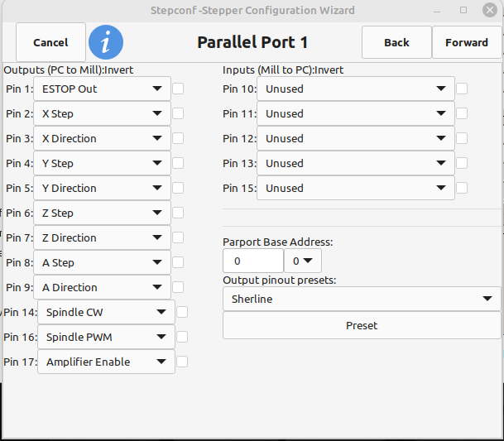Open the Pin 2 X Step dropdown
Screen dimensions: 504x441
tap(103, 113)
